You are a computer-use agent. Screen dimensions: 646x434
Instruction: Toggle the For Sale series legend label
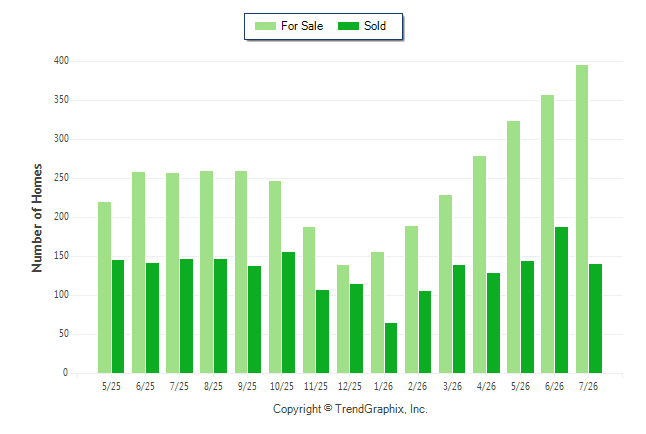[302, 26]
